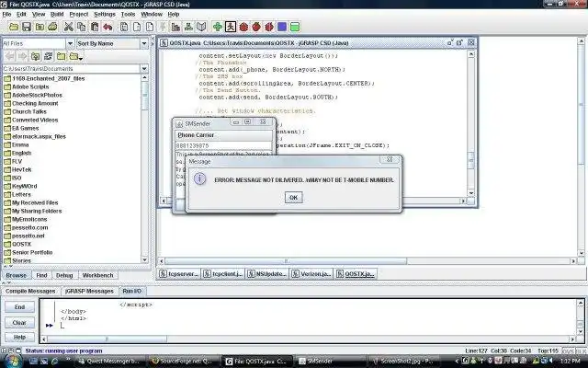Generate UML diagram toolbar icon
Screen dimensions: 588x368
tap(188, 27)
